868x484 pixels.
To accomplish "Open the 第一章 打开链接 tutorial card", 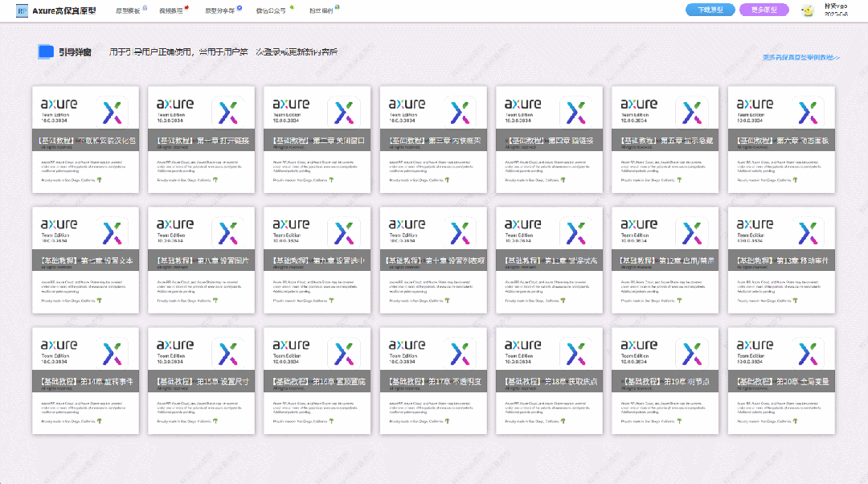I will point(202,140).
